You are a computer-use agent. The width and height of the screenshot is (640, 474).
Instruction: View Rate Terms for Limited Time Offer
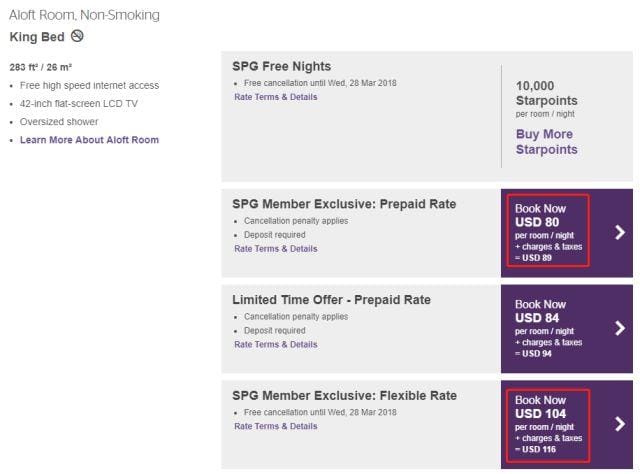(x=275, y=344)
